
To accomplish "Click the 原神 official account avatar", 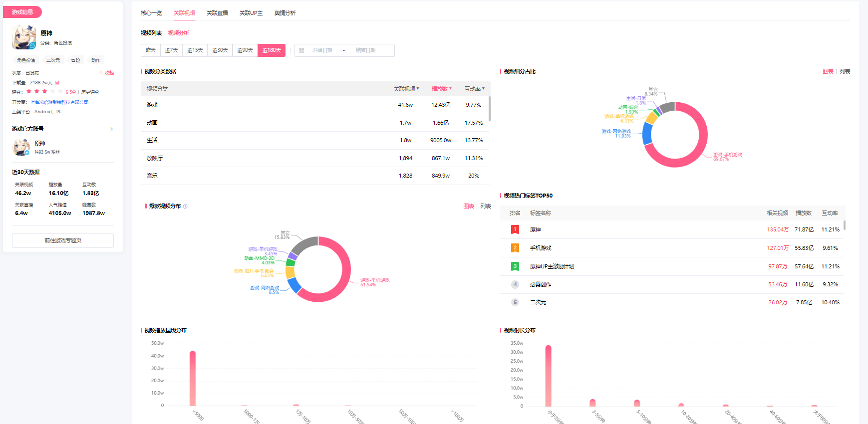I will coord(21,147).
